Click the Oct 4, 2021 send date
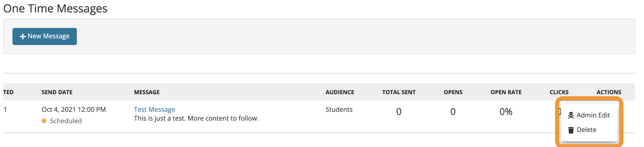644x147 pixels. point(74,109)
